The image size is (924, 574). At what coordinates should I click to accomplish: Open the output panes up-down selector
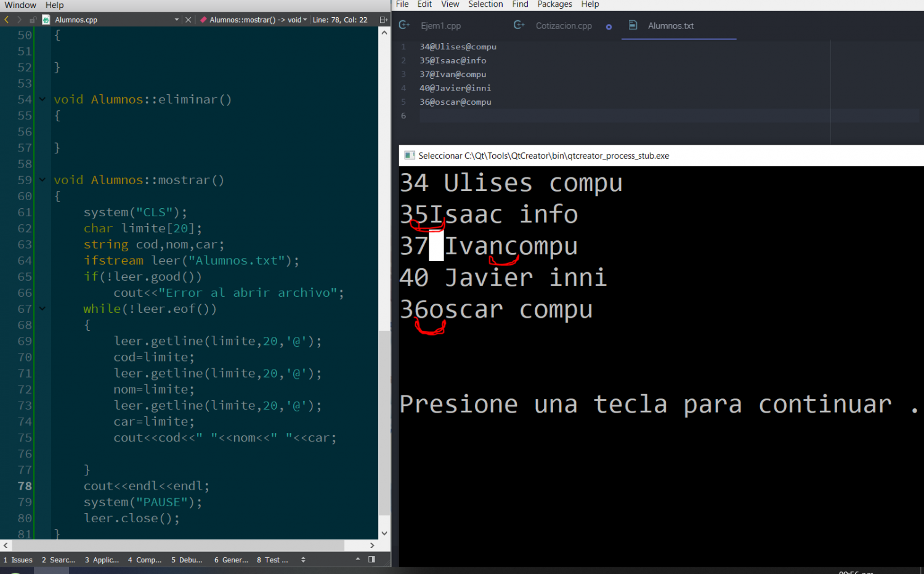point(303,560)
